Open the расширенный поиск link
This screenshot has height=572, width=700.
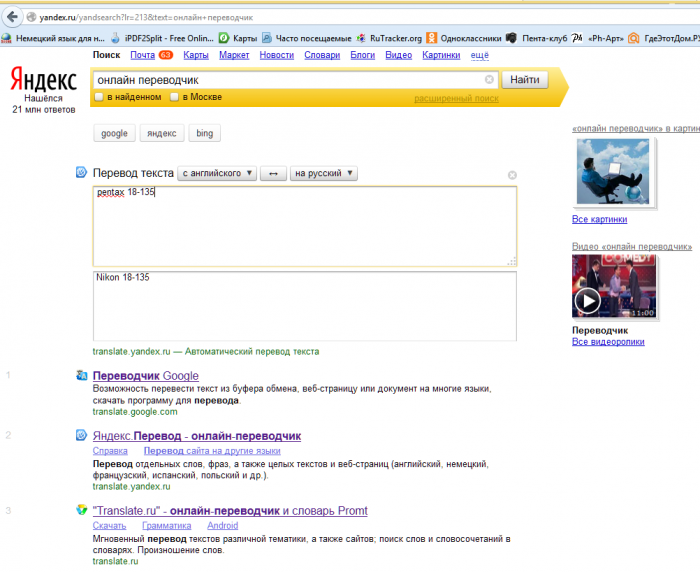456,98
